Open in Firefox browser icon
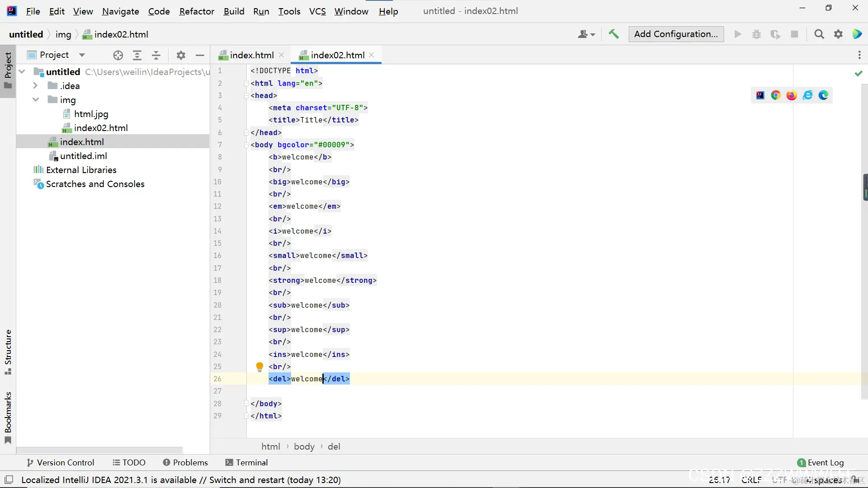 [x=792, y=95]
